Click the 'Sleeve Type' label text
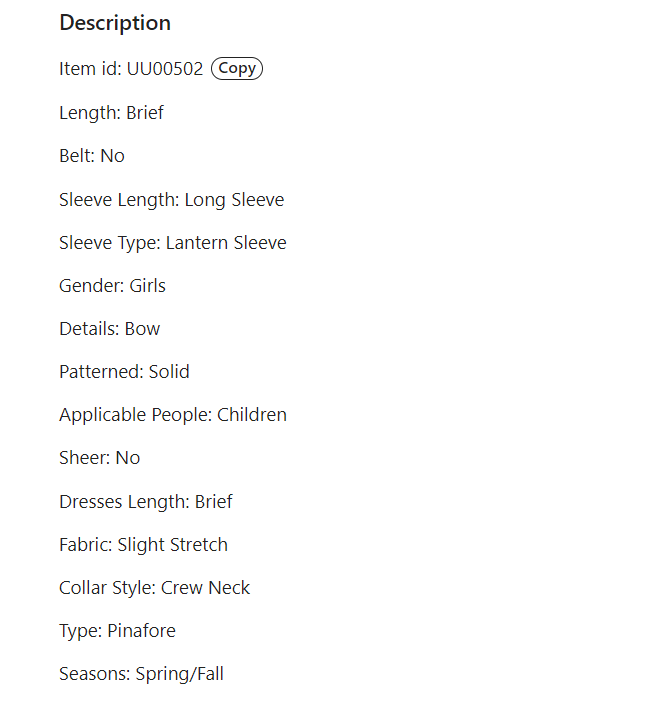 (x=109, y=243)
